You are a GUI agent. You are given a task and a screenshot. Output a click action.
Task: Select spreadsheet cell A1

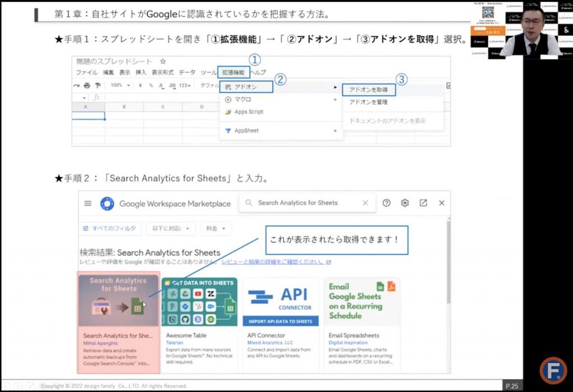click(x=88, y=116)
